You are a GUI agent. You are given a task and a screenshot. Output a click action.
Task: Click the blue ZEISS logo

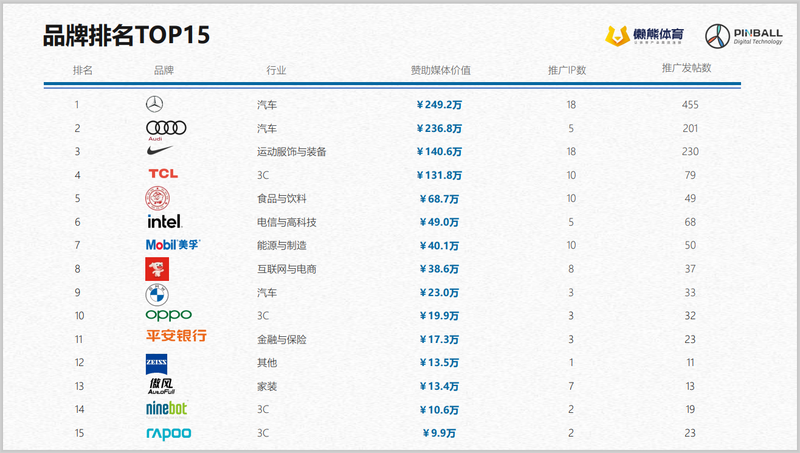tap(155, 363)
